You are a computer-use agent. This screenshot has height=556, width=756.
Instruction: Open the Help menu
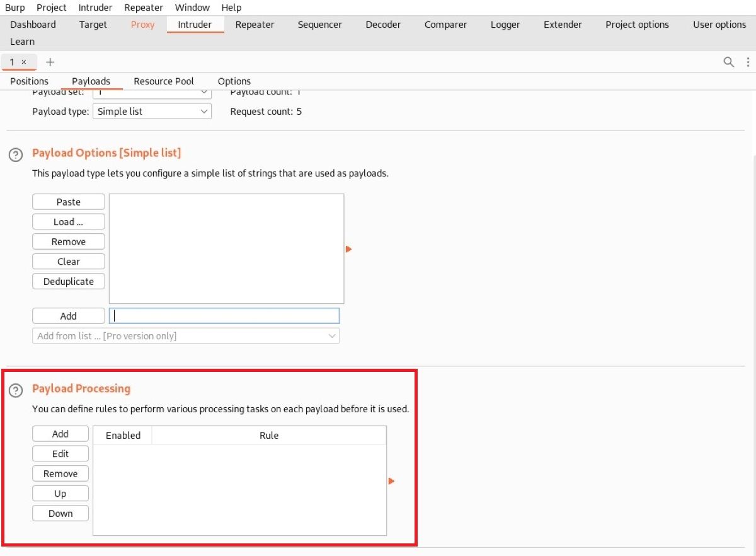232,8
